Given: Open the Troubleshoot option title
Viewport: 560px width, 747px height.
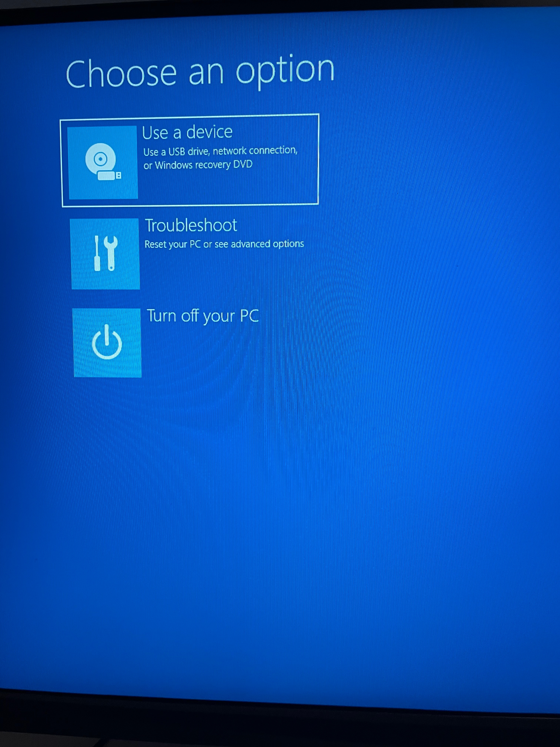Looking at the screenshot, I should tap(191, 225).
